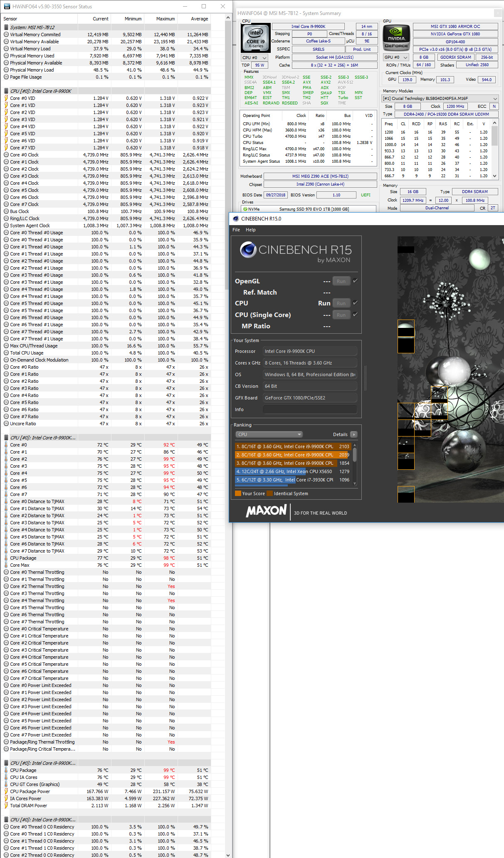The width and height of the screenshot is (504, 858).
Task: Click the Core #0 Clock sensor icon
Action: 6,155
